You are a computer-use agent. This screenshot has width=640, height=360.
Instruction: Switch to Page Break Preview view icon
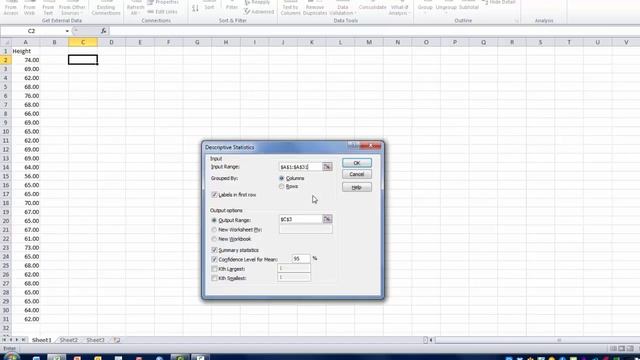(630, 349)
